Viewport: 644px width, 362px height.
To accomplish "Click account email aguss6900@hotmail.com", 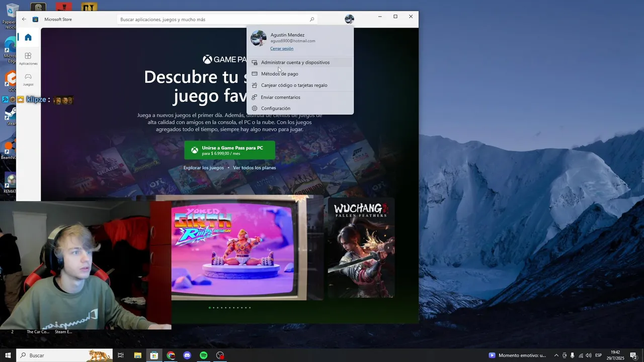I will (293, 41).
